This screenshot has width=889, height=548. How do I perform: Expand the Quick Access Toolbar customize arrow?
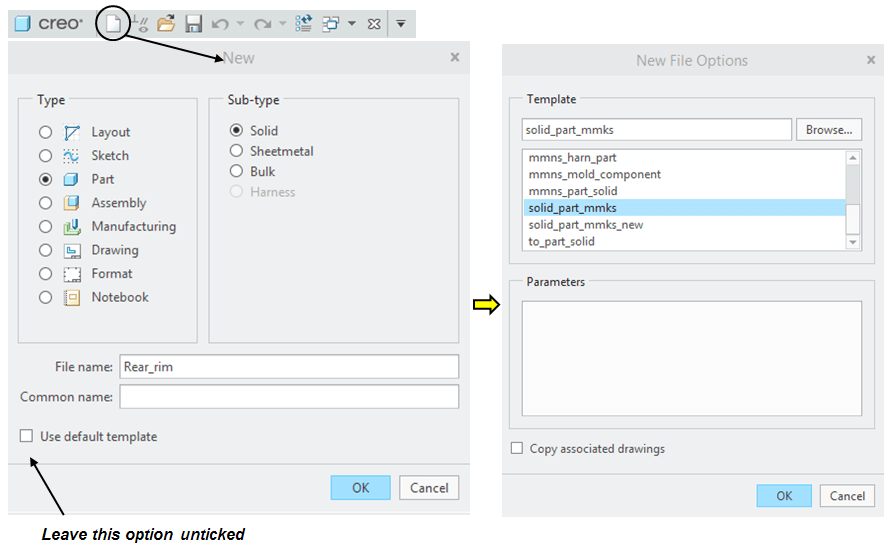coord(400,23)
